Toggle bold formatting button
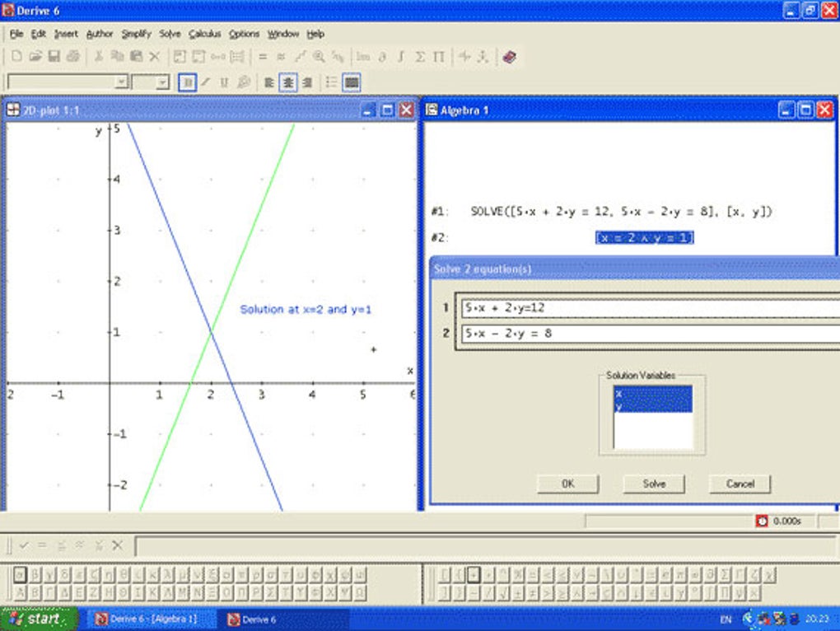Image resolution: width=840 pixels, height=631 pixels. [188, 82]
